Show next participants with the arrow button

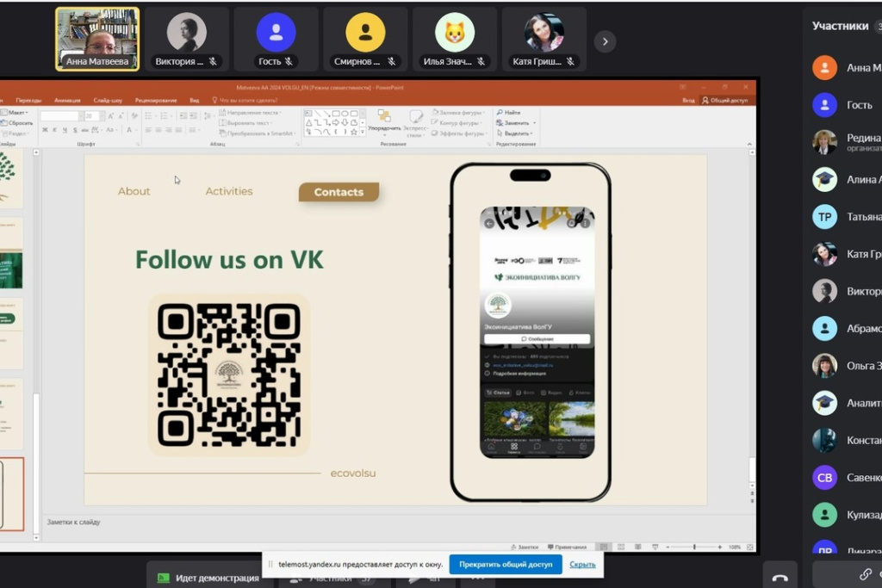coord(605,41)
